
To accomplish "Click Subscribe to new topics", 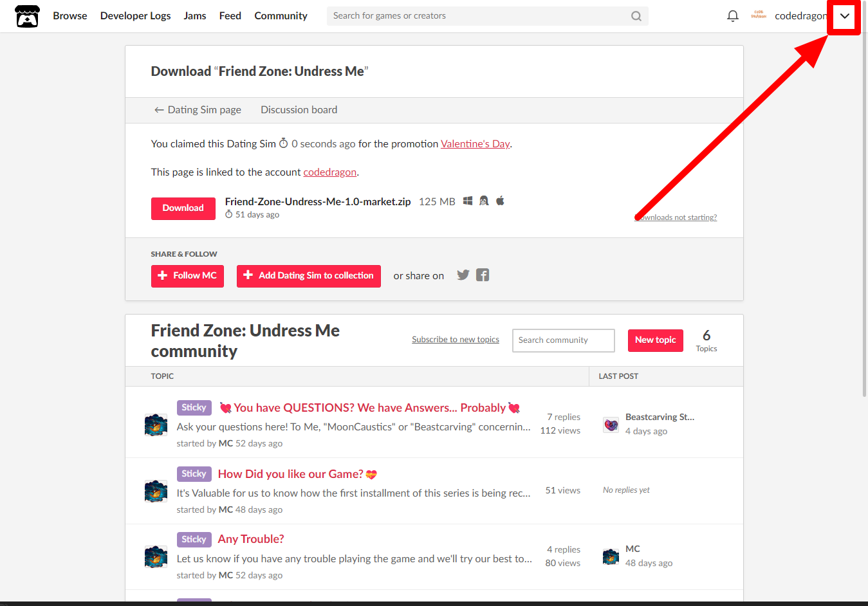I will (x=456, y=340).
